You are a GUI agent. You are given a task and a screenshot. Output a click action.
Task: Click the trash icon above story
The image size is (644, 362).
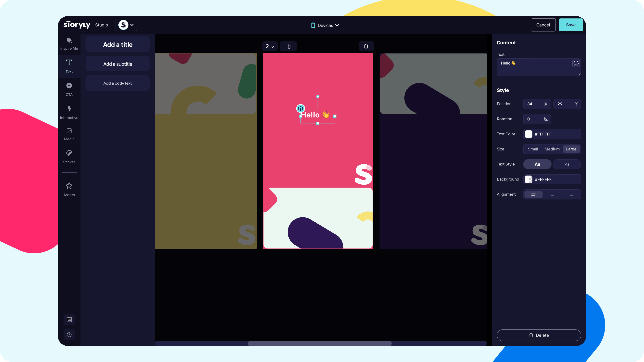366,46
